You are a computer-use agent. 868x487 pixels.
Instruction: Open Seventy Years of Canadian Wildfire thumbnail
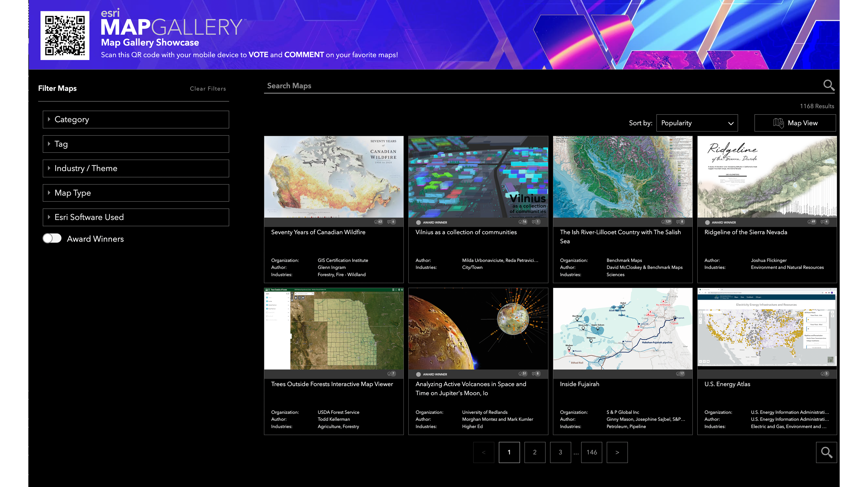click(x=334, y=177)
